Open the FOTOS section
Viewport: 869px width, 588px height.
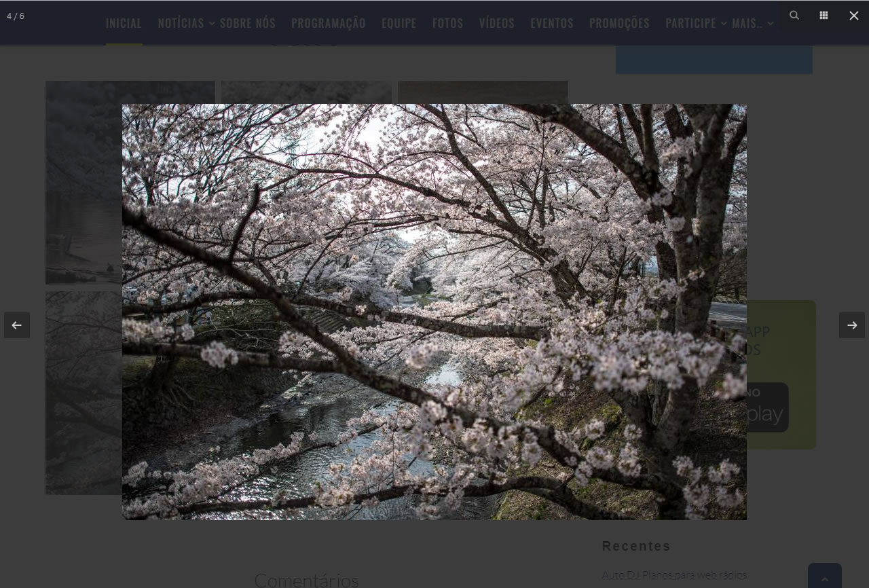click(448, 23)
